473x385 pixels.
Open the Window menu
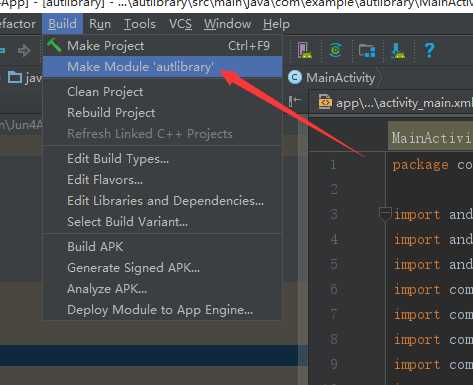(228, 24)
